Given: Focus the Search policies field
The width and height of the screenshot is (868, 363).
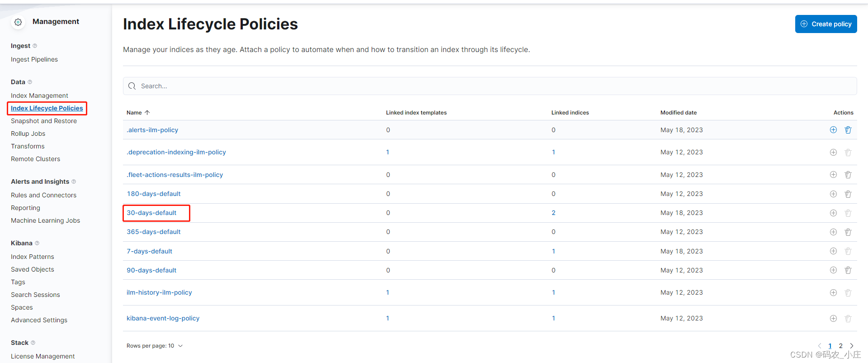Looking at the screenshot, I should coord(490,86).
